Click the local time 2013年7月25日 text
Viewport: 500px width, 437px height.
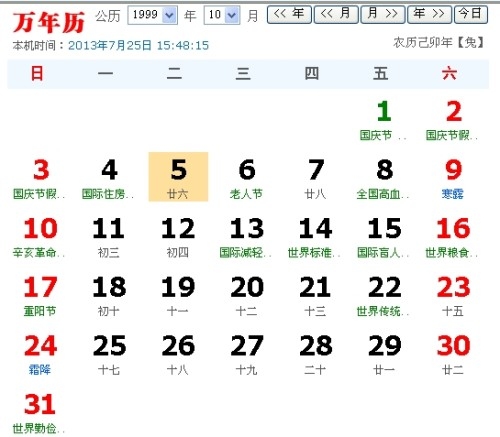[x=138, y=45]
